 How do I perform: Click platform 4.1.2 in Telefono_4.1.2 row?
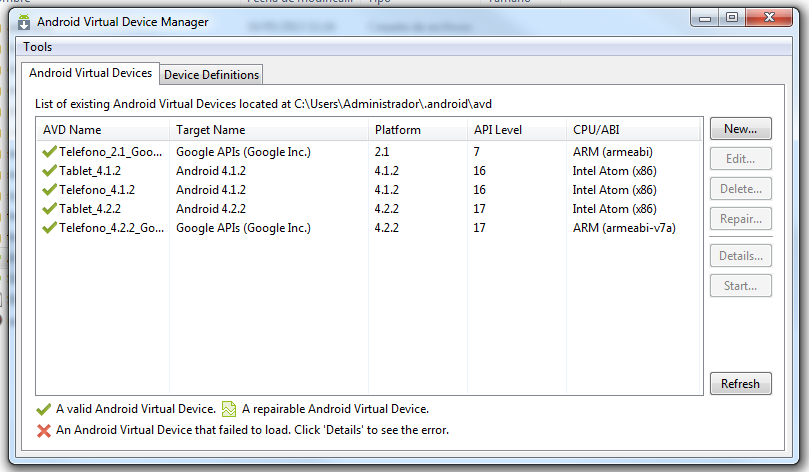(x=386, y=190)
